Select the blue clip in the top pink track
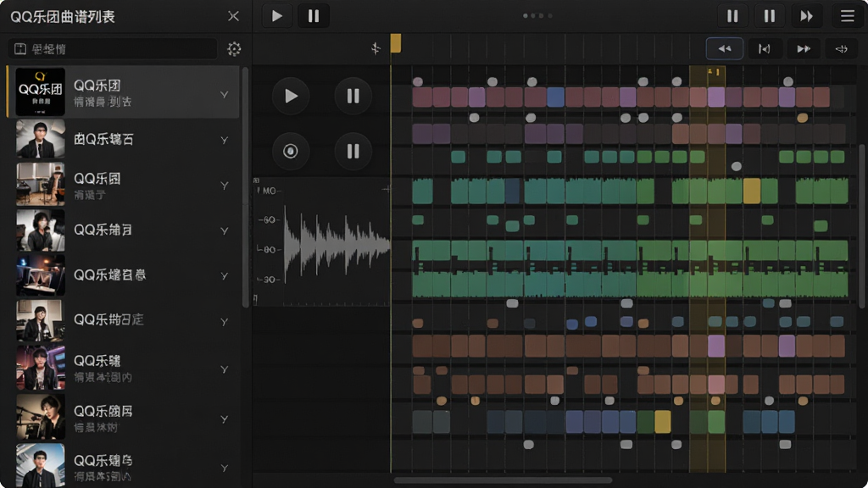Image resolution: width=868 pixels, height=488 pixels. tap(555, 97)
